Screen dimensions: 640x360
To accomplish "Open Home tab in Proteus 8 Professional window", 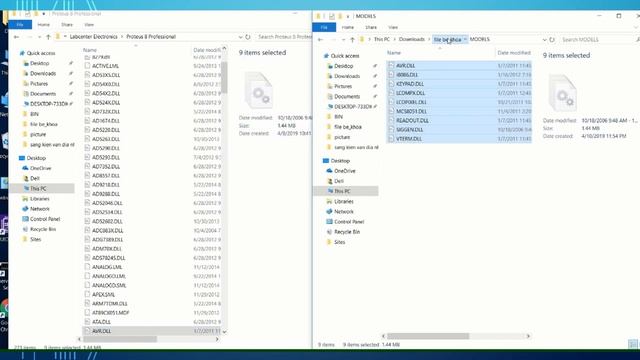I will [44, 24].
